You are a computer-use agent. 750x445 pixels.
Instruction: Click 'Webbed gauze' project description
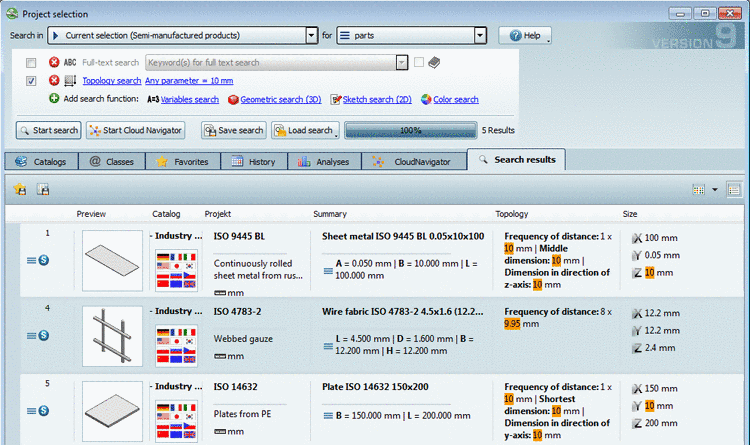(243, 338)
